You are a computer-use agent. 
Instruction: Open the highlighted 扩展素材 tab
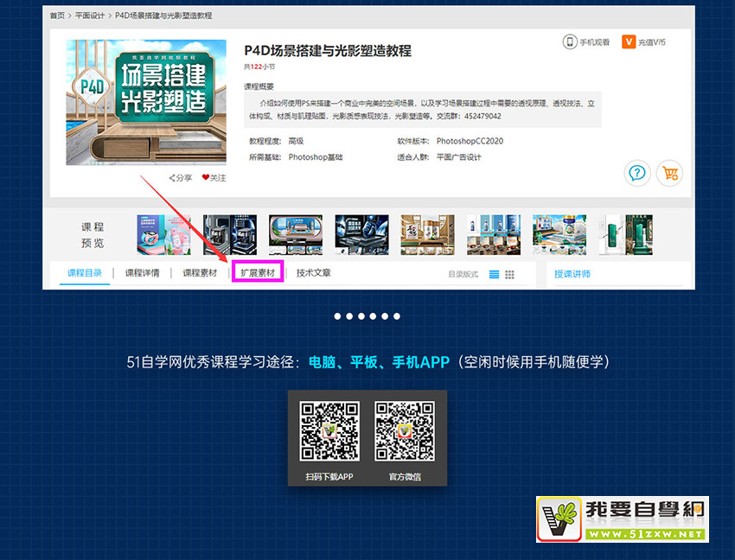coord(258,273)
